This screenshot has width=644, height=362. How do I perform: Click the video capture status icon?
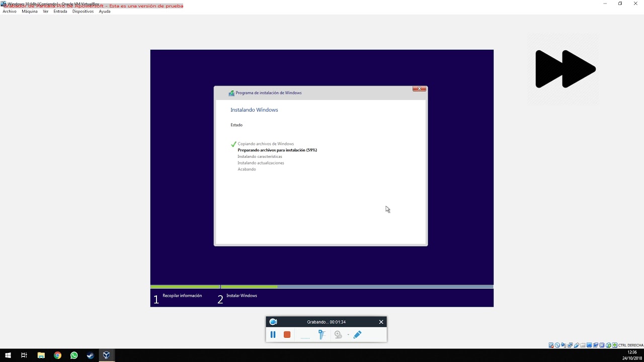tap(595, 345)
